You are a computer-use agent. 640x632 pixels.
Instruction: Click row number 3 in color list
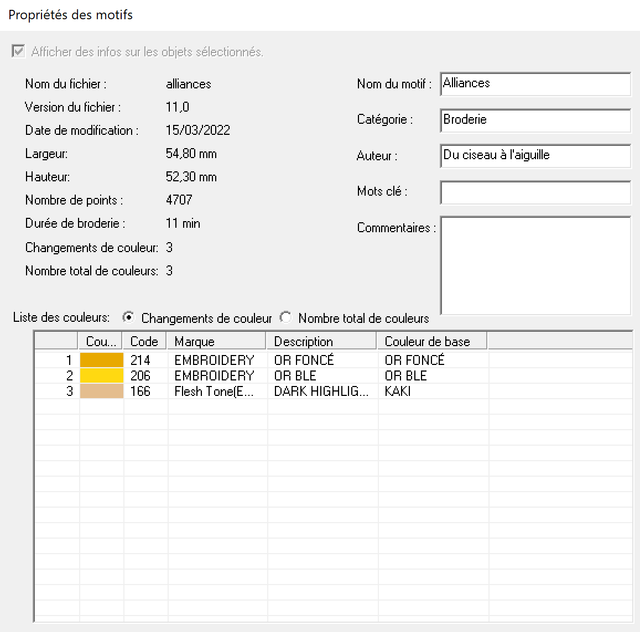(x=69, y=391)
